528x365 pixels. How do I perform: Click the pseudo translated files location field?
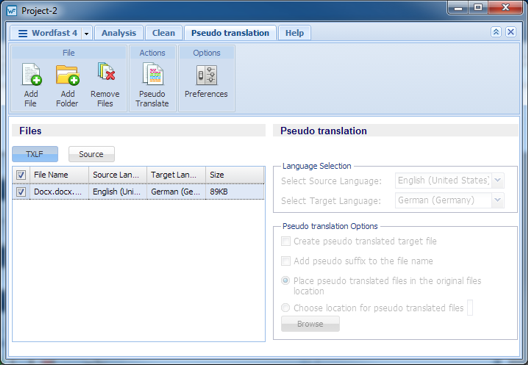pos(470,308)
